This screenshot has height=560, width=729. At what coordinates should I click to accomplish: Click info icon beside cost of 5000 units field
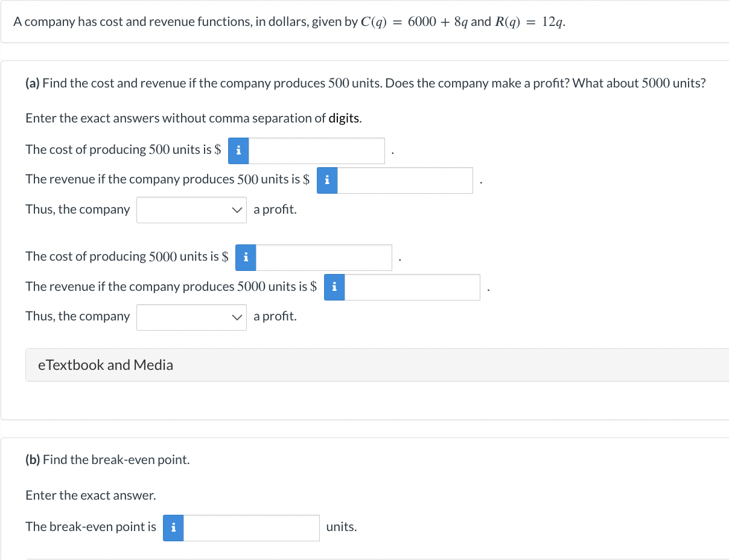(x=245, y=258)
